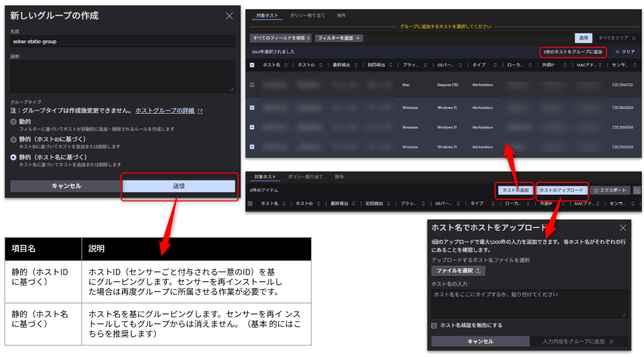
Task: Enable ホスト名検証を無効にする checkbox
Action: (434, 326)
